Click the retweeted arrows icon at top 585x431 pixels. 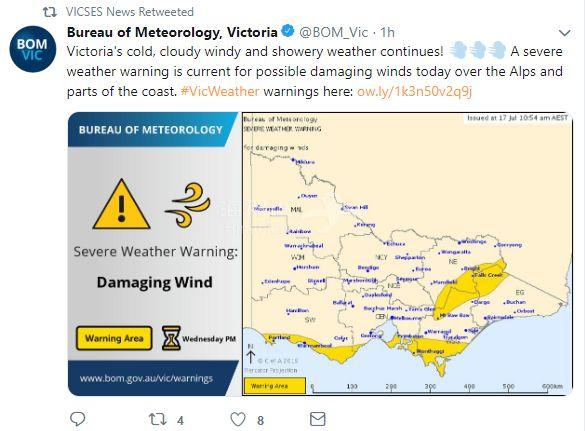click(x=50, y=12)
